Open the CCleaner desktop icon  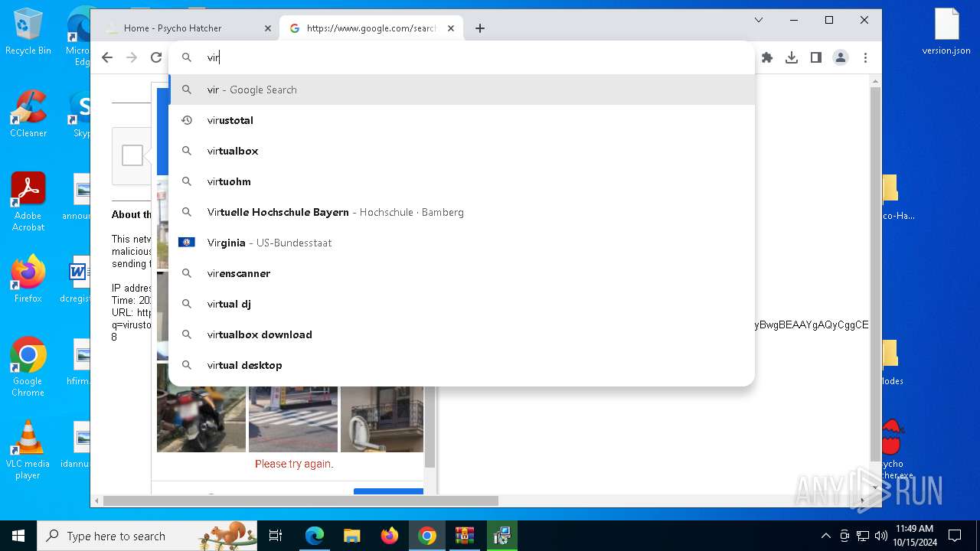28,114
